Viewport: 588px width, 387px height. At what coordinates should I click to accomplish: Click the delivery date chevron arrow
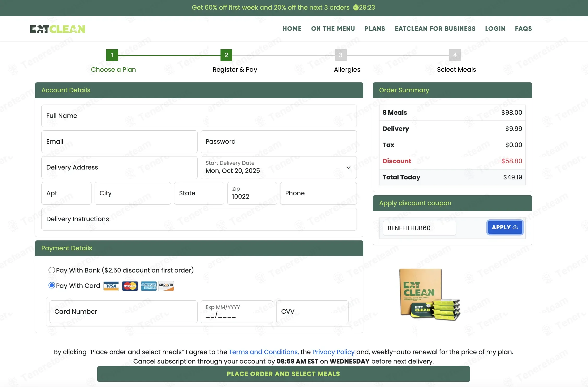coord(348,167)
